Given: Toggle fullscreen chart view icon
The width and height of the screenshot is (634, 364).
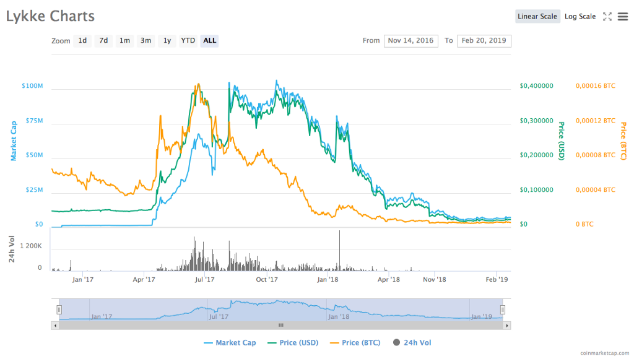Looking at the screenshot, I should [607, 17].
